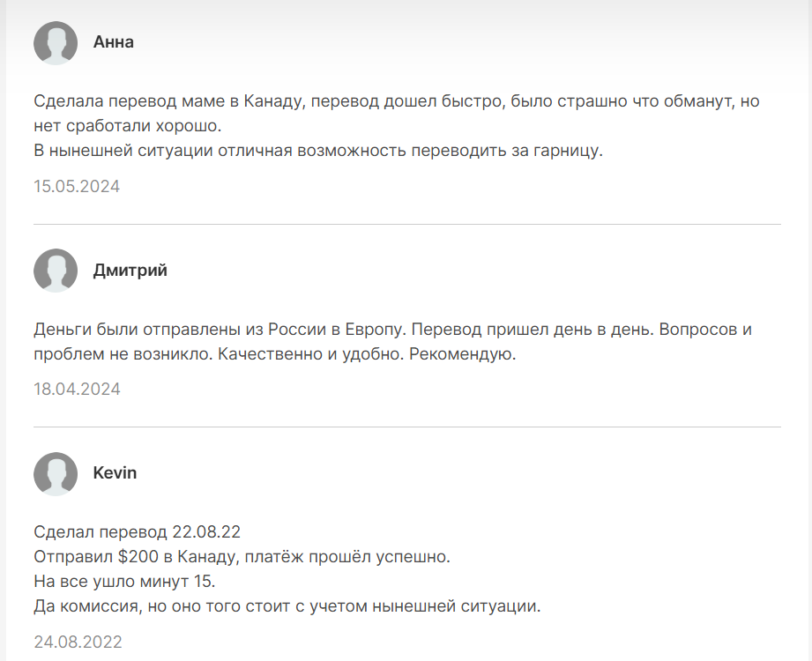Image resolution: width=812 pixels, height=661 pixels.
Task: Click the line "На все ушло минут 15."
Action: 124,582
